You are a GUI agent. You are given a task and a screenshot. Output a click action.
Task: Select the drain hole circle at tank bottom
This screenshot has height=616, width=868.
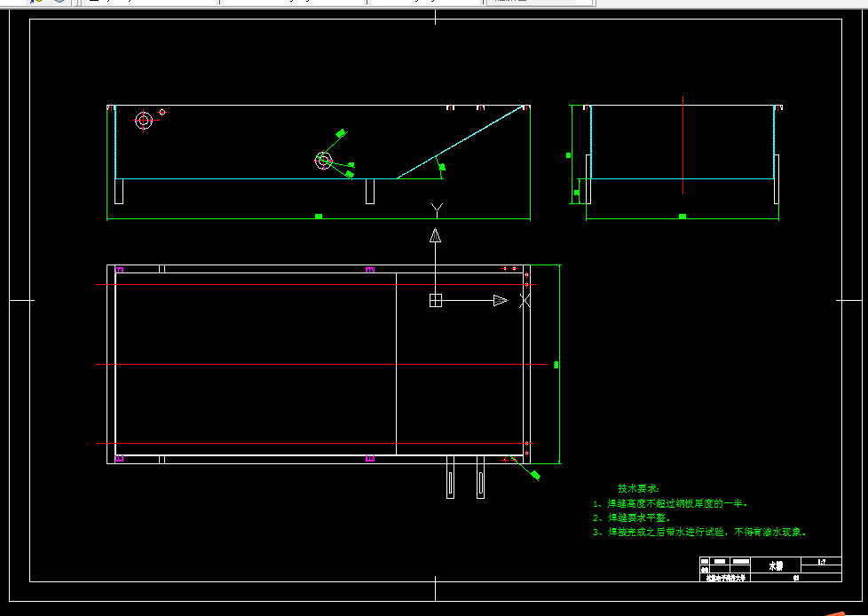(323, 161)
